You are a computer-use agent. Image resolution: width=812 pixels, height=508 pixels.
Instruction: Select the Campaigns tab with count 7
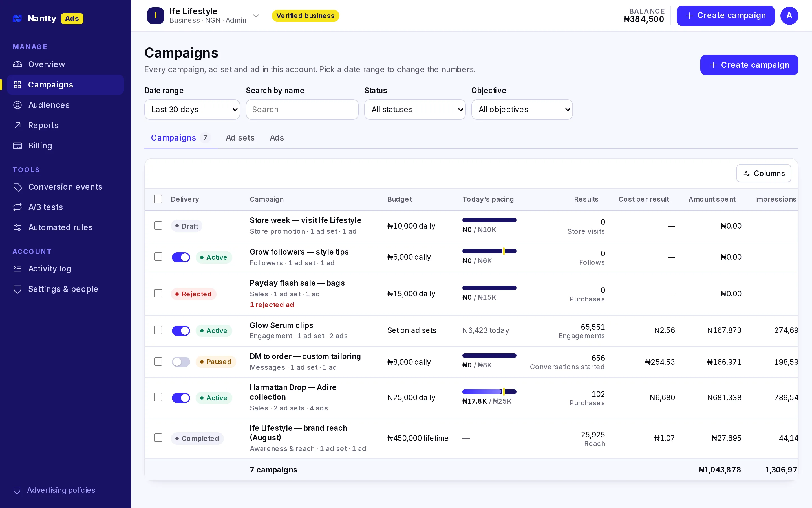click(x=181, y=138)
